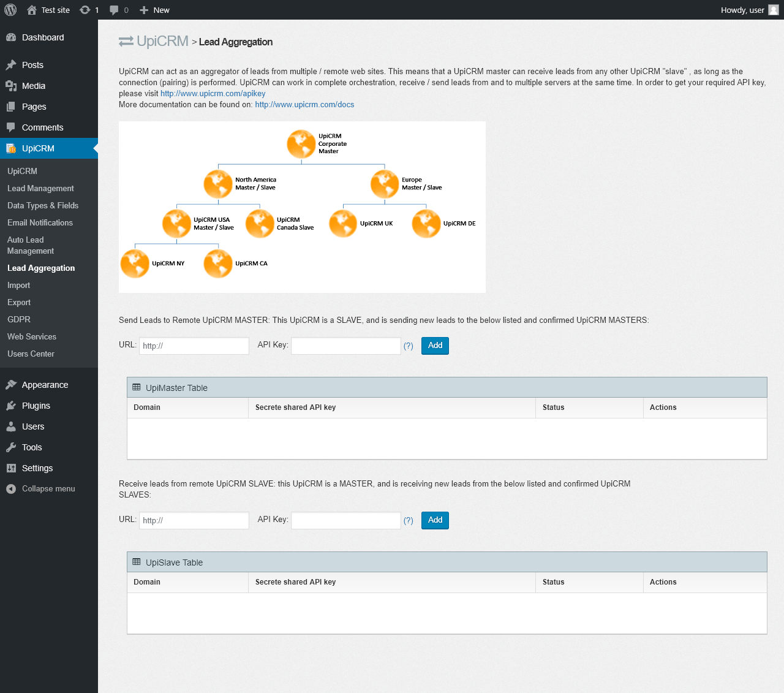Click Add button for remote MASTER

click(435, 346)
